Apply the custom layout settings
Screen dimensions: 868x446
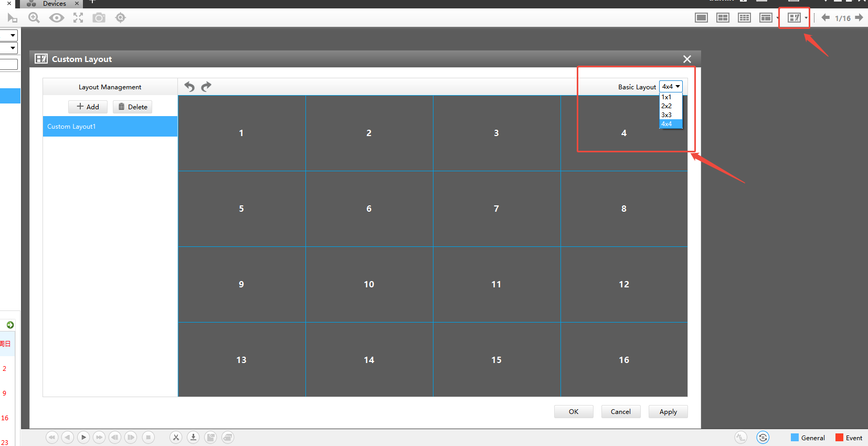[x=668, y=411]
